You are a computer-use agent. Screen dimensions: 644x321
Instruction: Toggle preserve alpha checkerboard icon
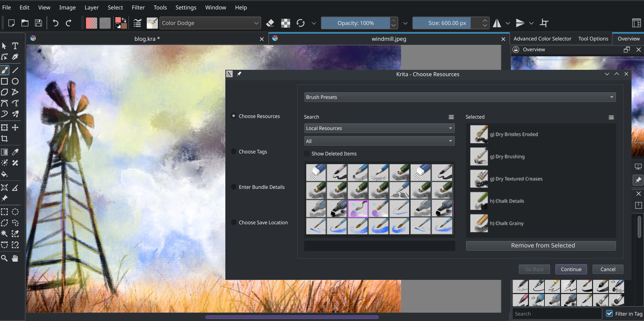click(x=286, y=23)
